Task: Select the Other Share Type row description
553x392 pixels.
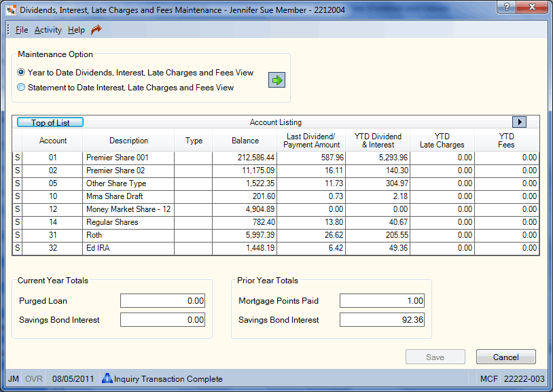Action: pos(128,183)
